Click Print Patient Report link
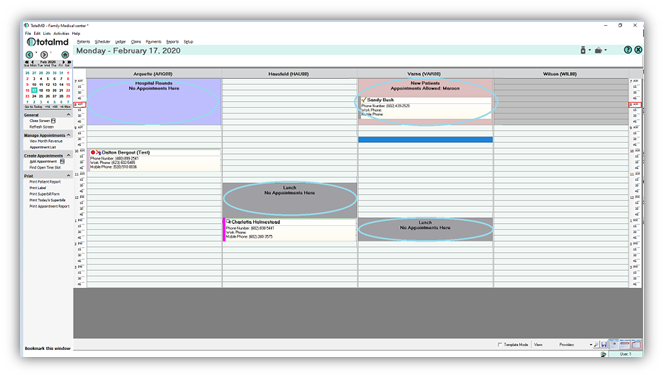 tap(45, 182)
